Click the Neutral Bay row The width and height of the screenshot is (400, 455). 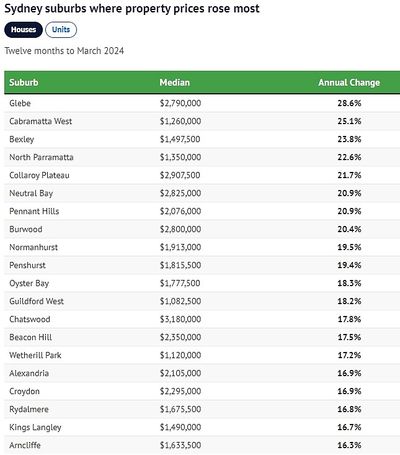[202, 193]
